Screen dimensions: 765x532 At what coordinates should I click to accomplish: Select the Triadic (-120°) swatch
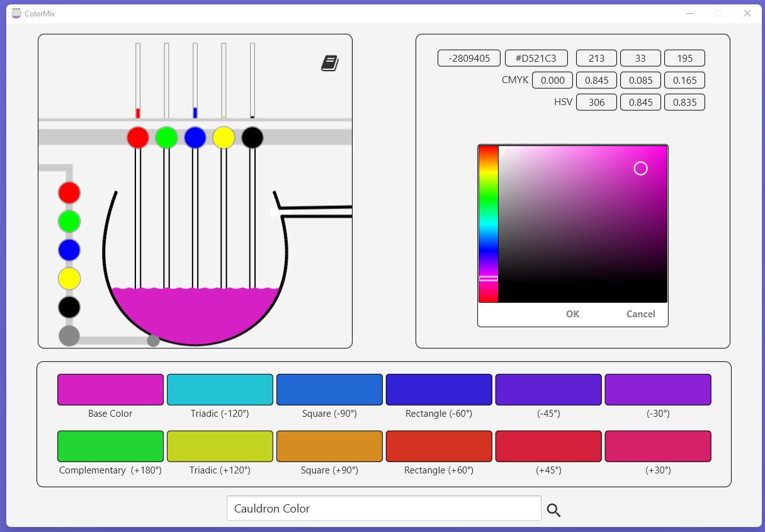pyautogui.click(x=220, y=390)
